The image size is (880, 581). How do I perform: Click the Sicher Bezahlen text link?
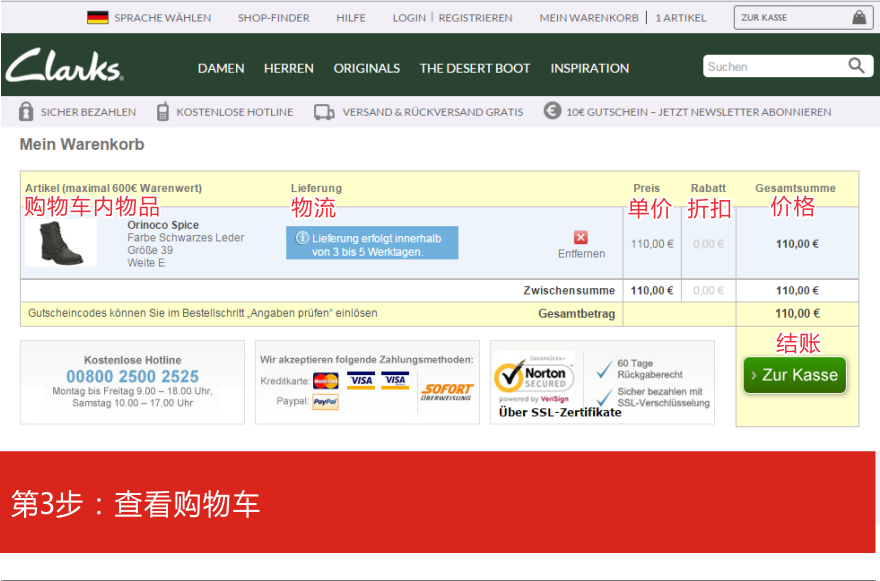88,112
